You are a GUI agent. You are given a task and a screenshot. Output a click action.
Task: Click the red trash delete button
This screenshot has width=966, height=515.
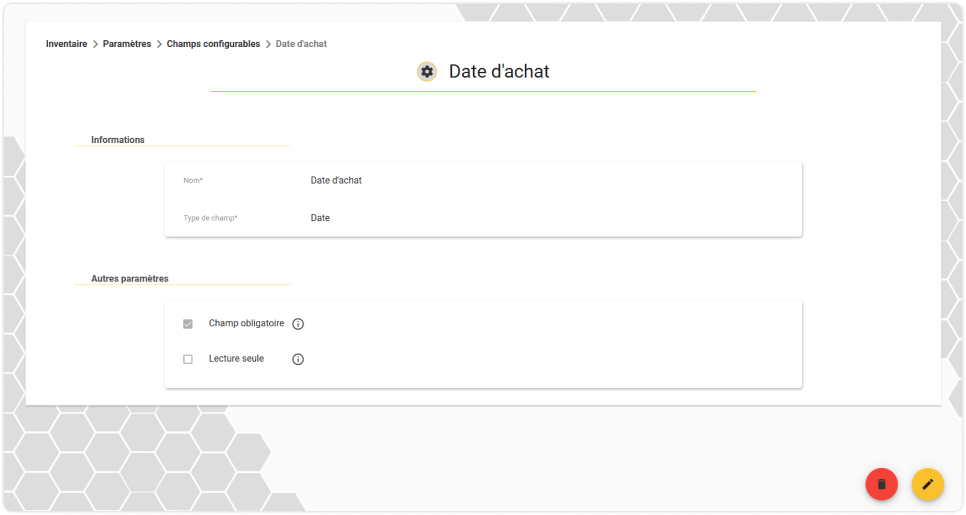pos(882,484)
